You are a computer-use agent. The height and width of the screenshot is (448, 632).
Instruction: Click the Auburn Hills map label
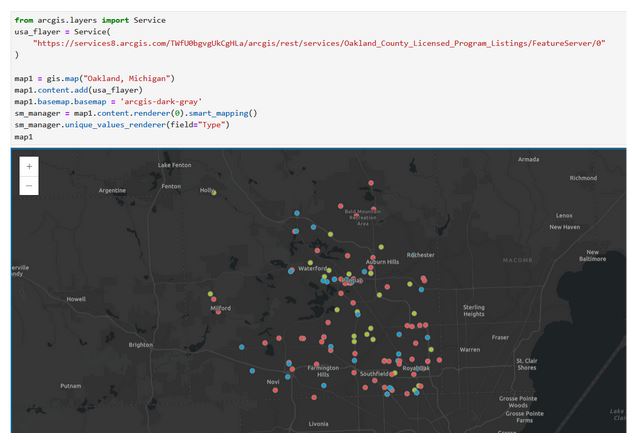click(382, 262)
